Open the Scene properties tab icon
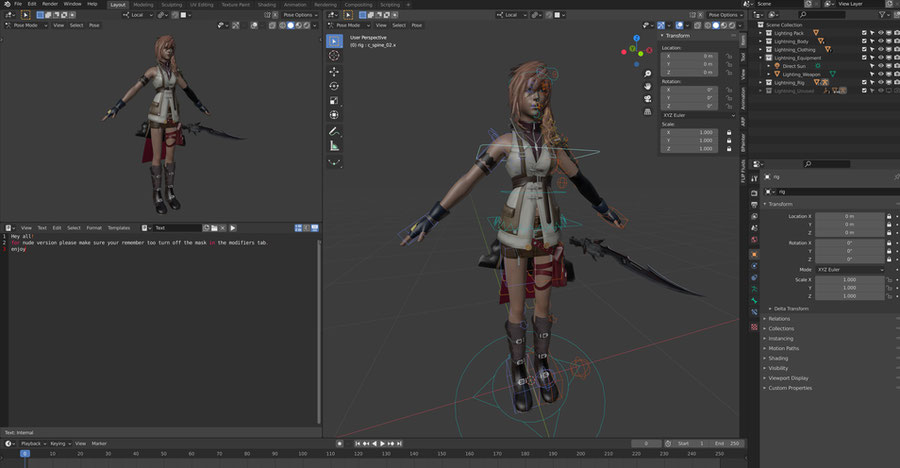Viewport: 900px width, 468px height. (754, 228)
